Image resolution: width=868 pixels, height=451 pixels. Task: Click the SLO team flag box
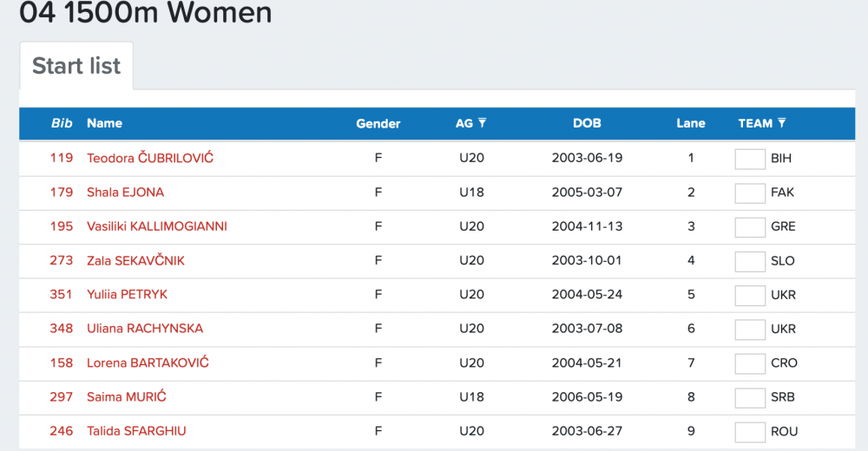point(750,261)
